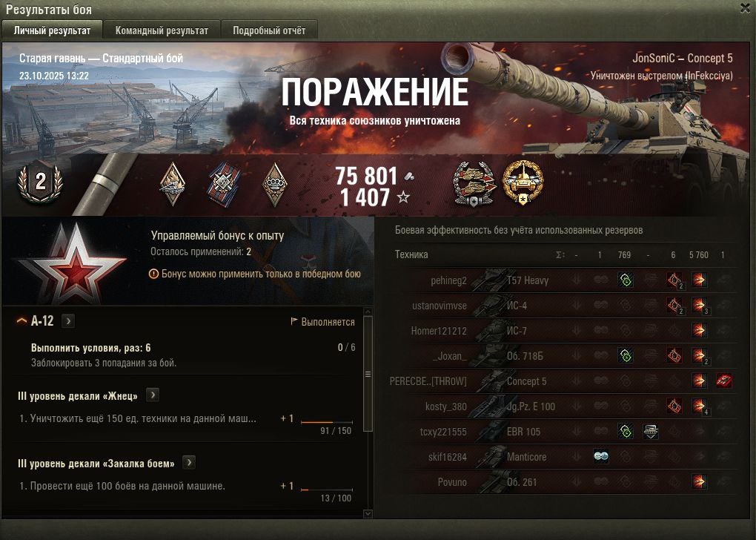
Task: Click the damage icon in pehineg2 row
Action: pyautogui.click(x=699, y=280)
